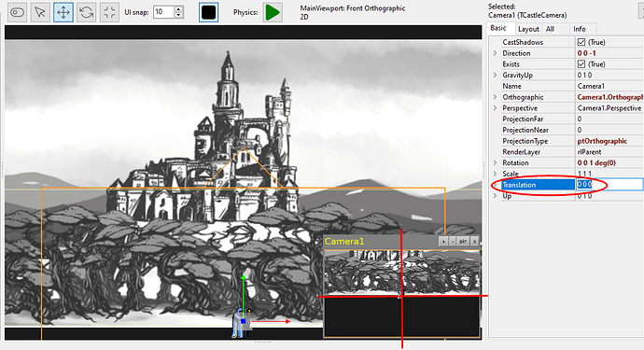
Task: Start physics simulation with green play button
Action: pos(273,12)
